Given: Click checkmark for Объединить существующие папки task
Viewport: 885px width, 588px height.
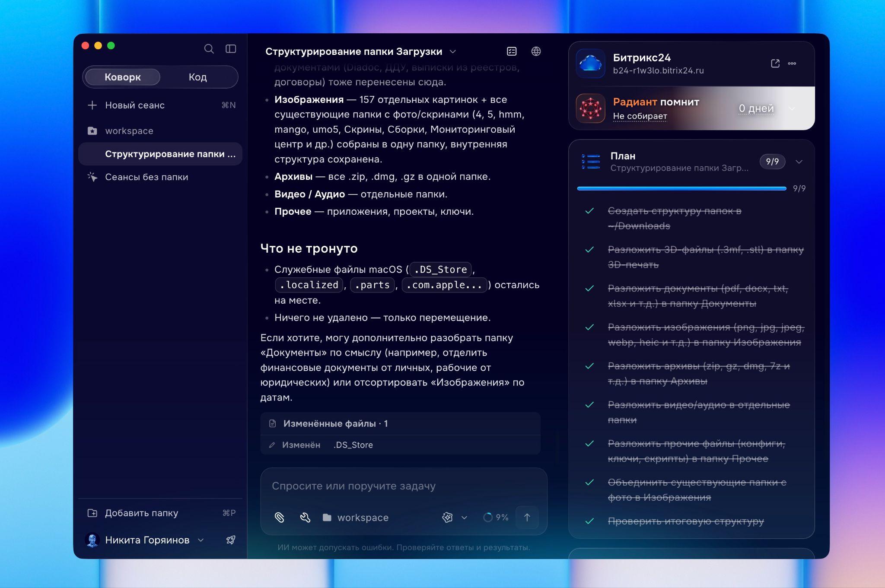Looking at the screenshot, I should coord(589,482).
